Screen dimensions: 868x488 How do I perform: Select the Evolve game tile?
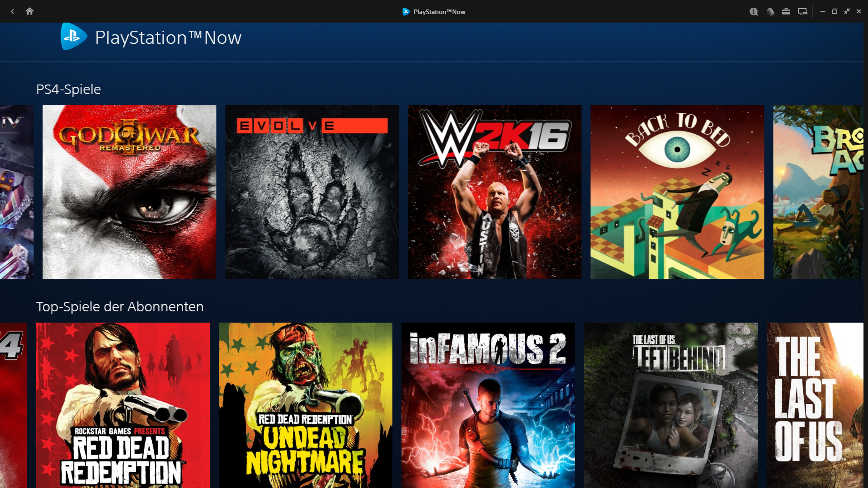[312, 192]
